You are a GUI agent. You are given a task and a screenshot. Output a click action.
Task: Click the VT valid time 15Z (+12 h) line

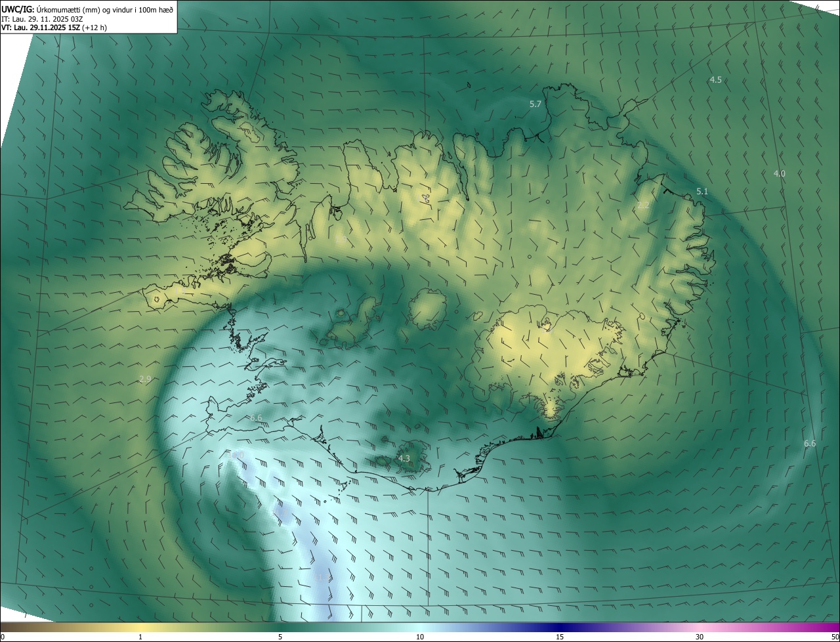[54, 27]
